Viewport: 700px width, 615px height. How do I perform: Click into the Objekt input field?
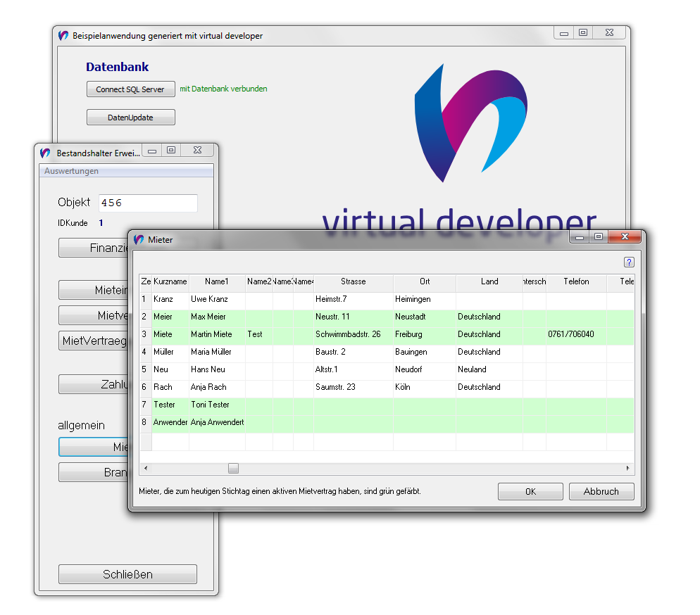[x=148, y=203]
